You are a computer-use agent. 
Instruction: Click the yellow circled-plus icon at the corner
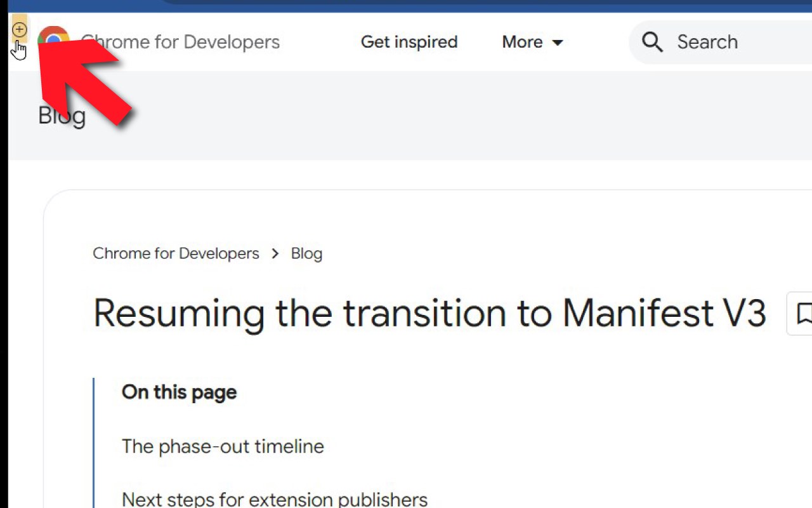[20, 29]
